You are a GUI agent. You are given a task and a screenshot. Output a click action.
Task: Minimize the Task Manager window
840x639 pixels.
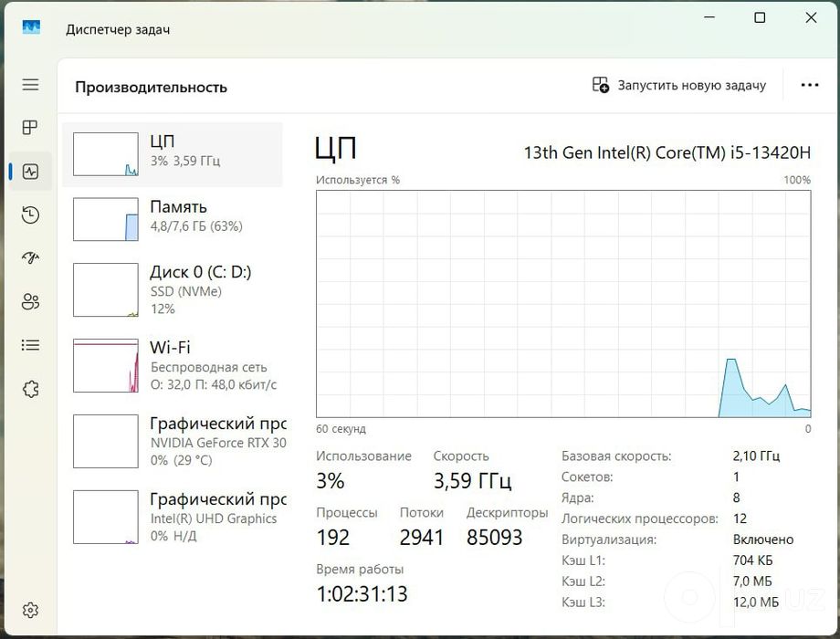pos(709,17)
